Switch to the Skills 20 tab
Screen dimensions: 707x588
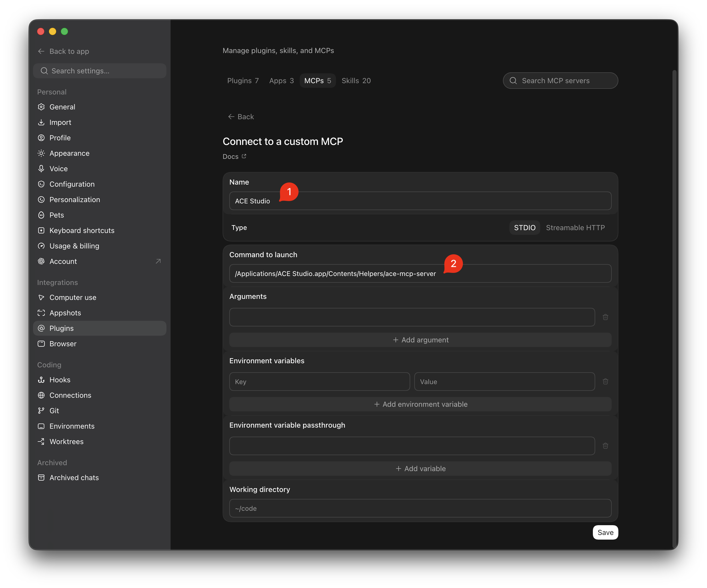click(356, 81)
